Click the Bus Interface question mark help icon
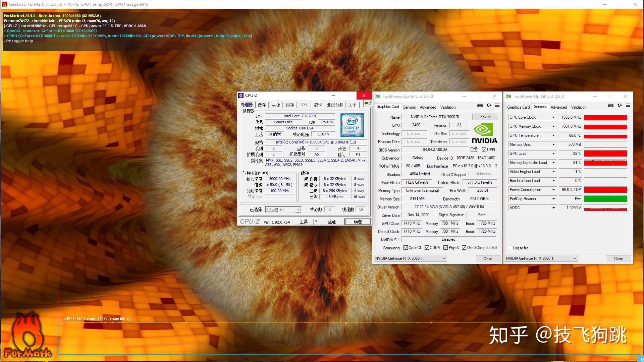This screenshot has width=644, height=362. 496,166
